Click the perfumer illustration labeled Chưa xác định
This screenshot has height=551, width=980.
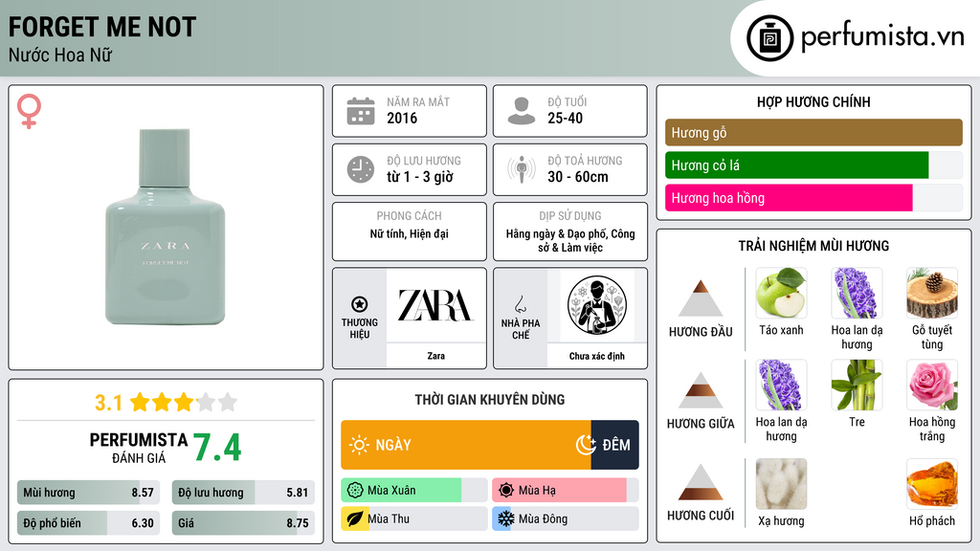597,305
